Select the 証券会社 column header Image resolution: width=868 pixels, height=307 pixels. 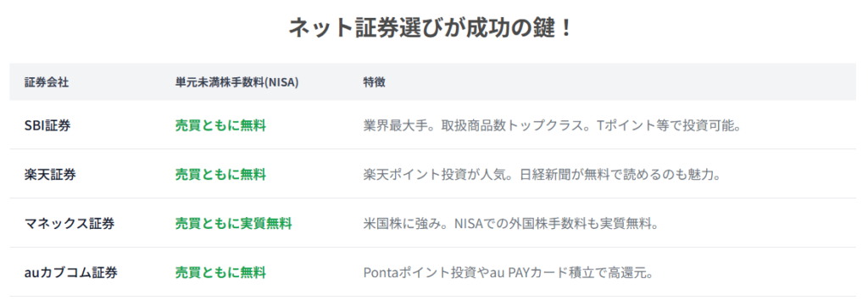[47, 82]
